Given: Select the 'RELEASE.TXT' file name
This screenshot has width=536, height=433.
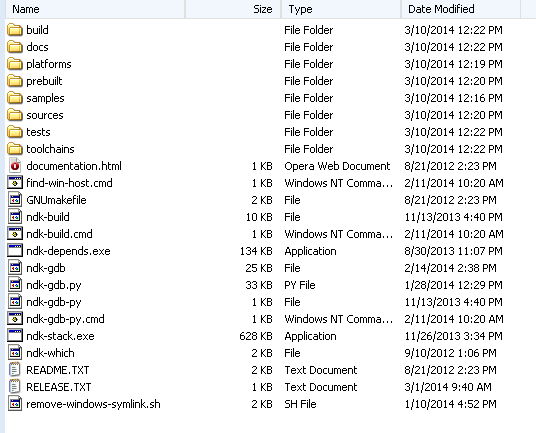Looking at the screenshot, I should (59, 387).
